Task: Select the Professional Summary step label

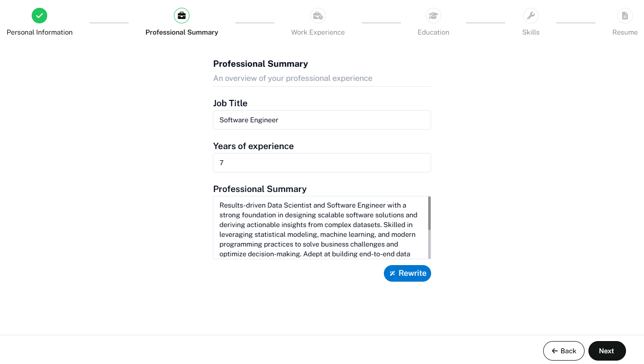Action: [x=182, y=32]
